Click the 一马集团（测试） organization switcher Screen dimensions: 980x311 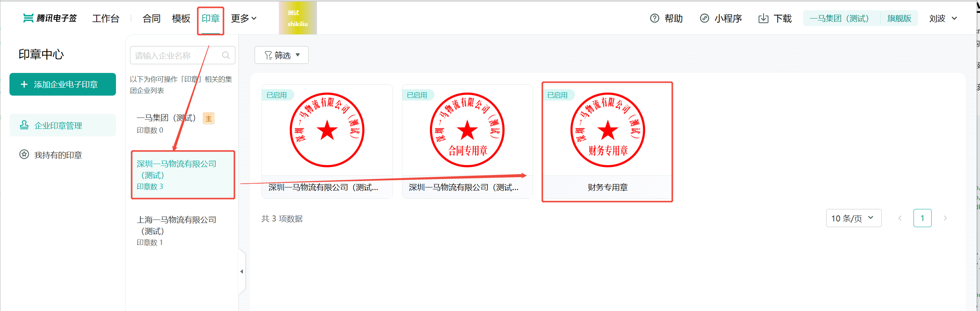pyautogui.click(x=839, y=18)
